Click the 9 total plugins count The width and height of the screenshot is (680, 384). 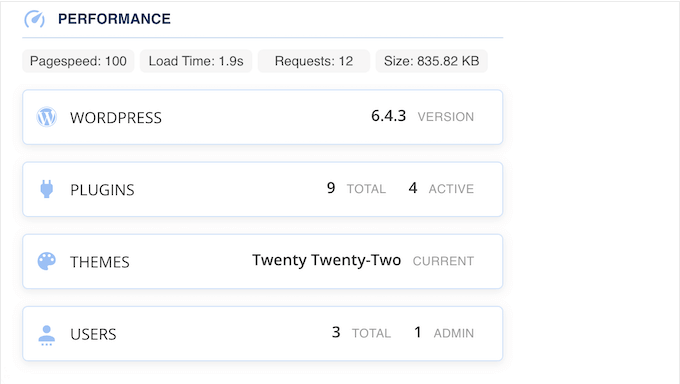[x=331, y=188]
